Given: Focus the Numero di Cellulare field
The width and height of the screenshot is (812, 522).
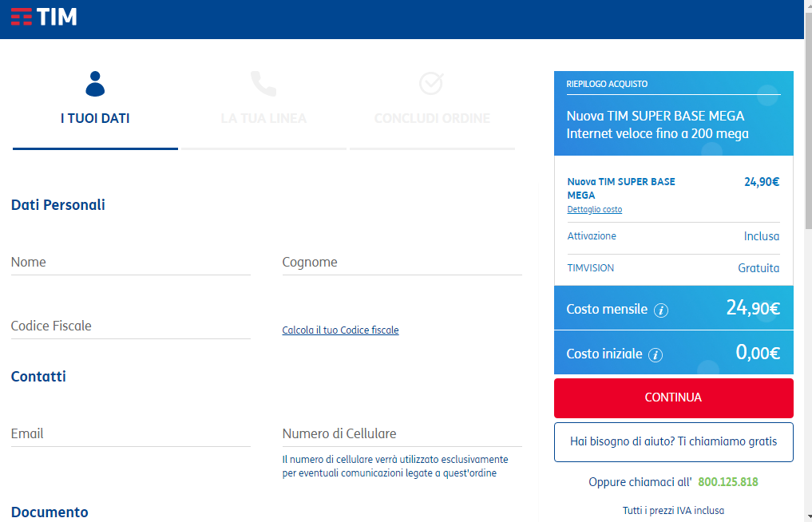Looking at the screenshot, I should point(402,434).
